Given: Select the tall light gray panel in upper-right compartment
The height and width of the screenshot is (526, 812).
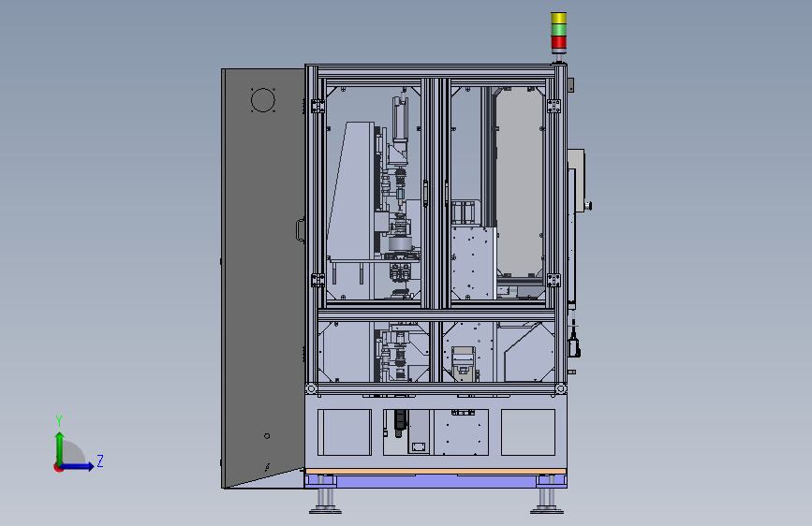Looking at the screenshot, I should [x=520, y=183].
